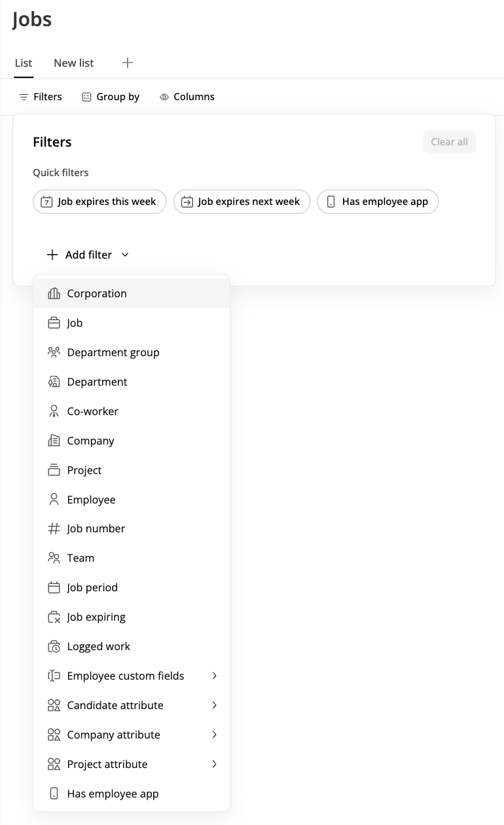
Task: Click the Clear all button
Action: (449, 142)
